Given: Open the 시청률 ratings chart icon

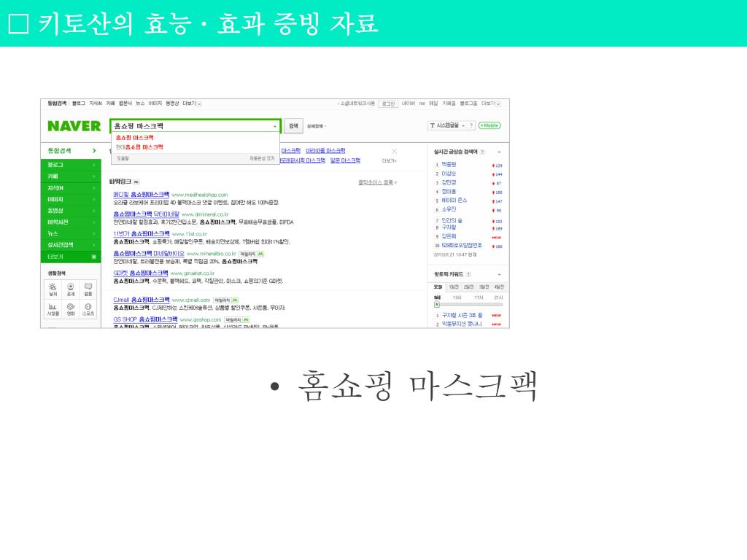Looking at the screenshot, I should pos(53,308).
